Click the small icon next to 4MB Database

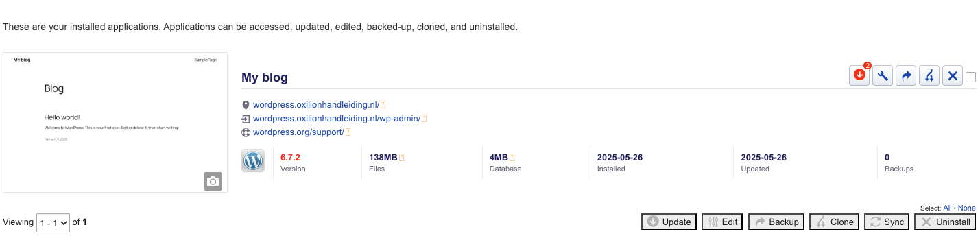coord(512,158)
